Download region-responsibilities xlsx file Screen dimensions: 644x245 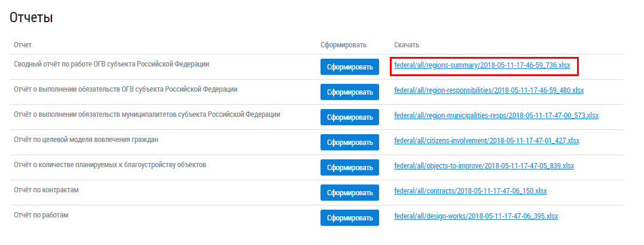click(x=489, y=90)
